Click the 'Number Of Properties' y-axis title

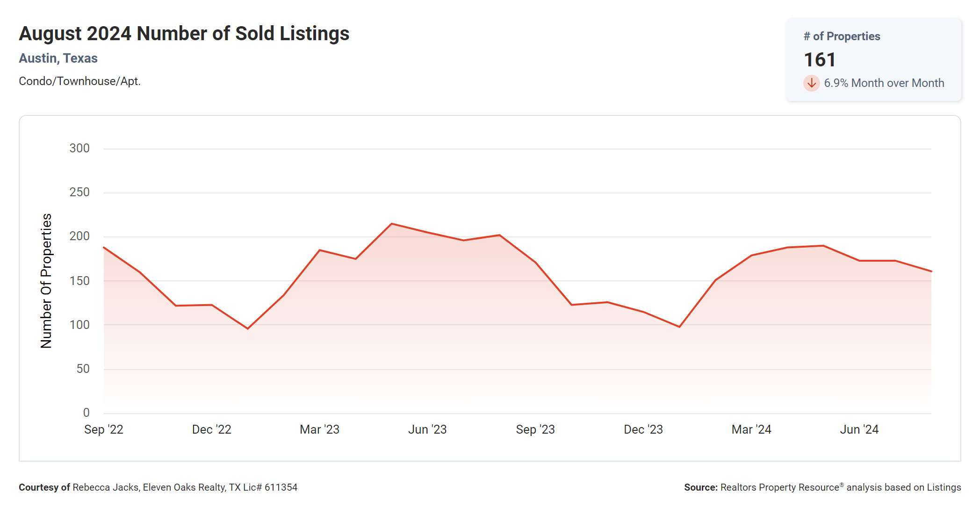(46, 281)
